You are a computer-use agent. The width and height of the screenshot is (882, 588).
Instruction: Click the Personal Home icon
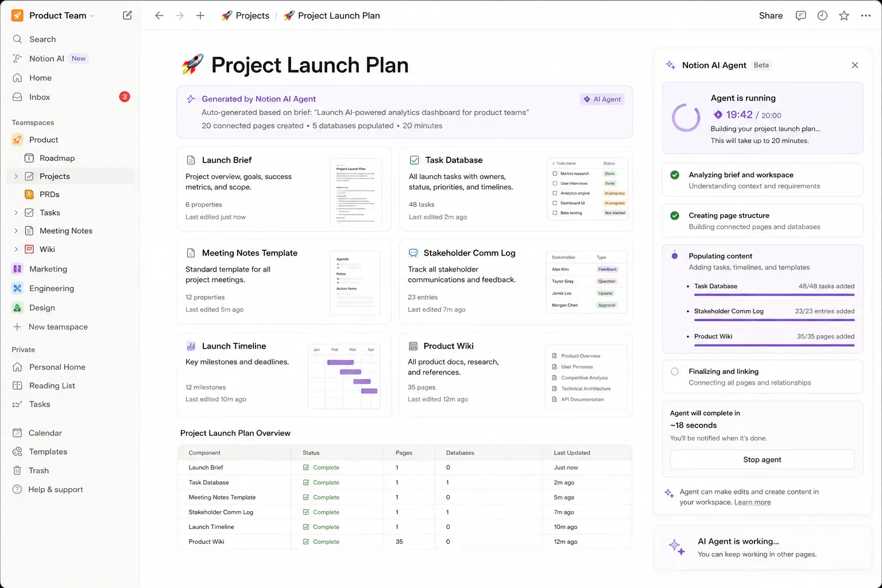click(17, 367)
